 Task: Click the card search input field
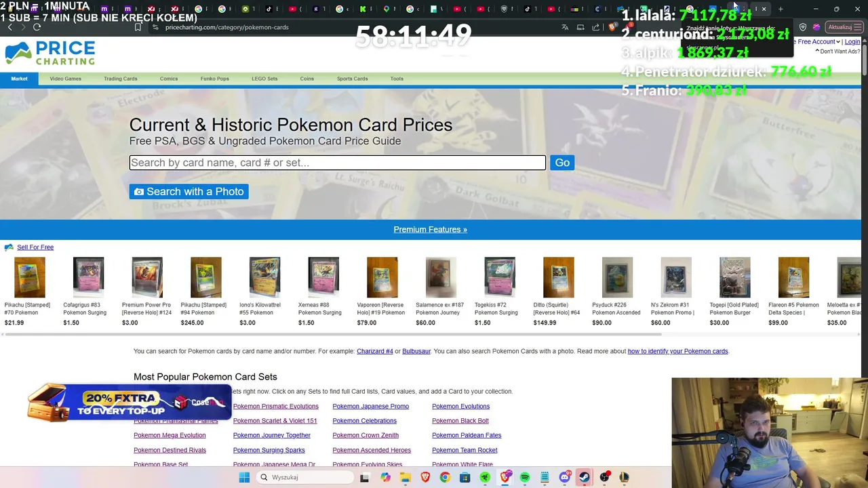[x=338, y=163]
